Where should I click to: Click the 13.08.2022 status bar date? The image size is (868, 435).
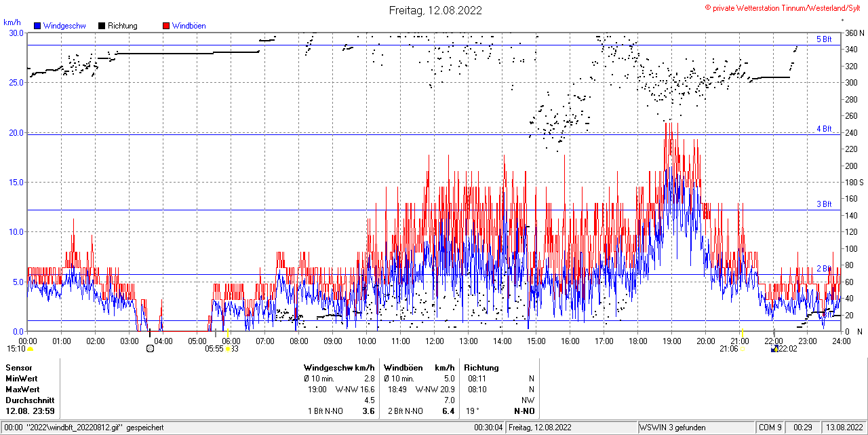coord(844,428)
